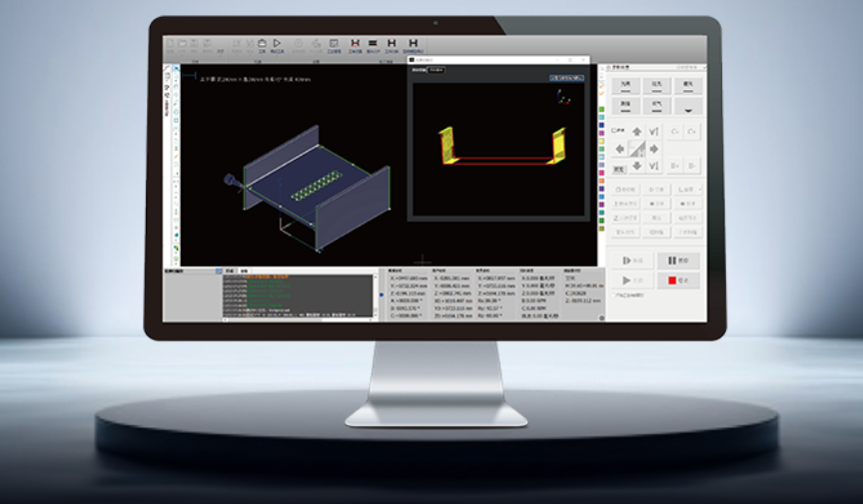Viewport: 863px width, 504px height.
Task: Click the square checklist icon in the toolbar
Action: (334, 43)
